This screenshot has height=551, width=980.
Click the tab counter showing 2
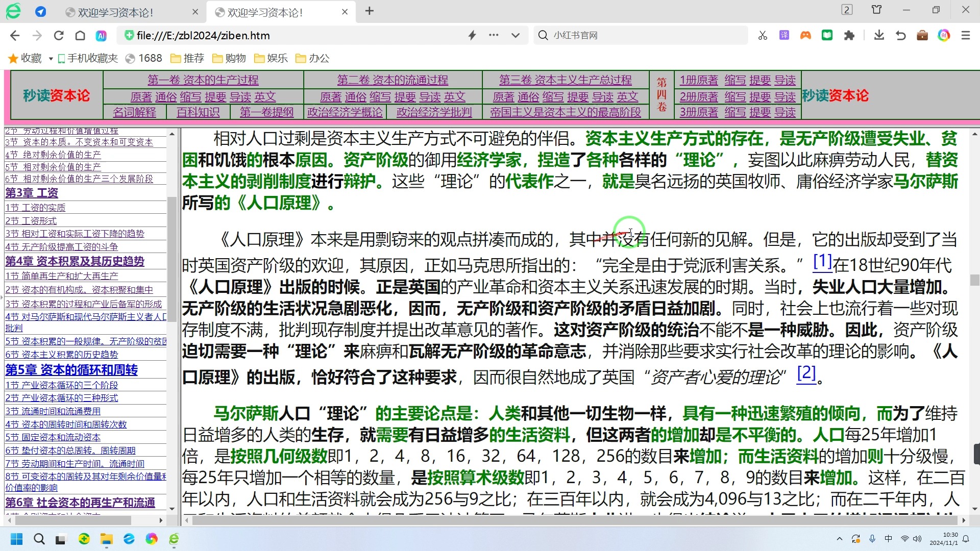847,10
